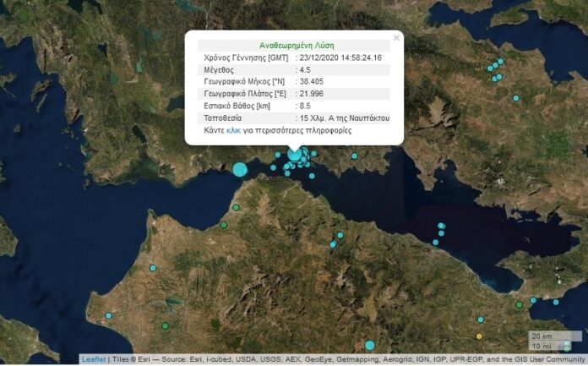Image resolution: width=588 pixels, height=366 pixels.
Task: Pick the large cyan marker just above the attribution bar
Action: 369,345
